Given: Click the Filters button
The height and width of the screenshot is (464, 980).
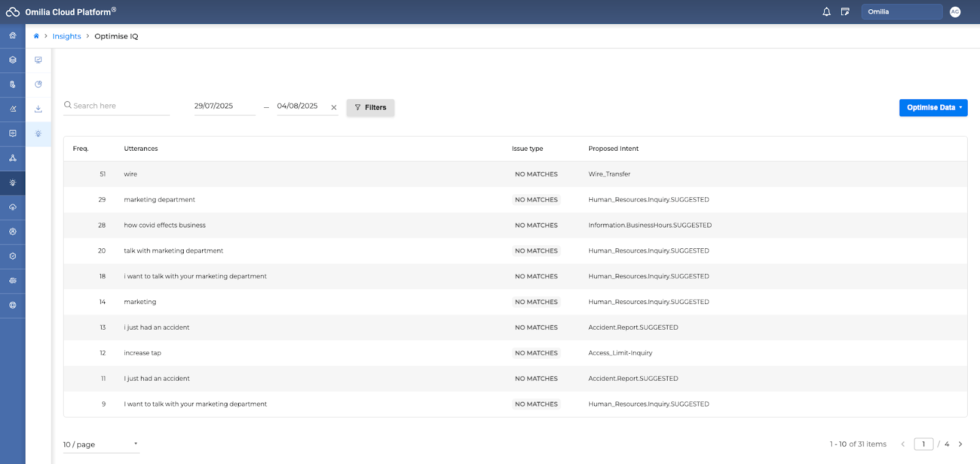Looking at the screenshot, I should (x=370, y=107).
